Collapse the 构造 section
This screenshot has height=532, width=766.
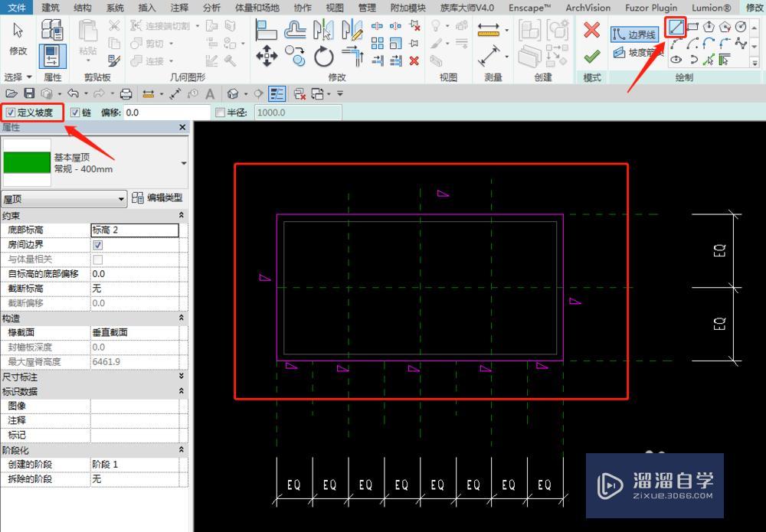[x=182, y=318]
